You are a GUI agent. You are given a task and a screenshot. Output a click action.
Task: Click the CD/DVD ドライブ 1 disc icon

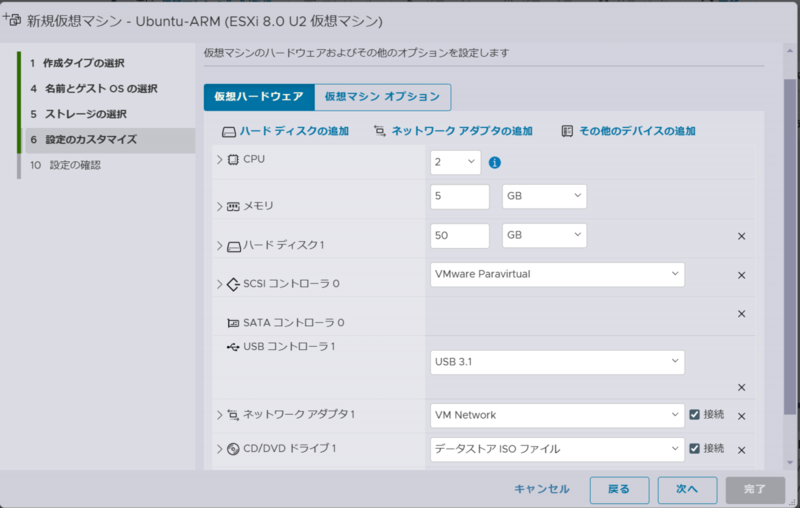(233, 449)
